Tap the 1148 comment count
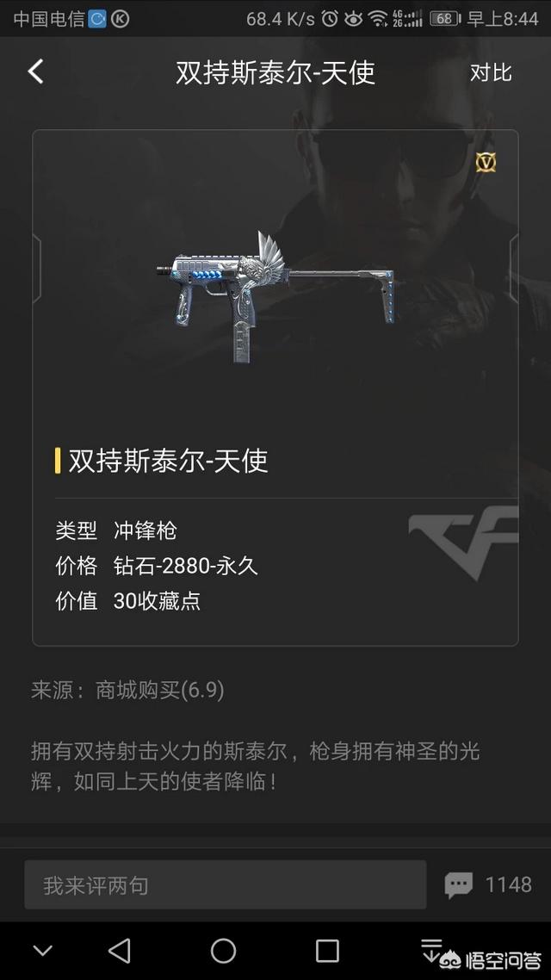Screen dimensions: 551x980 (x=509, y=884)
